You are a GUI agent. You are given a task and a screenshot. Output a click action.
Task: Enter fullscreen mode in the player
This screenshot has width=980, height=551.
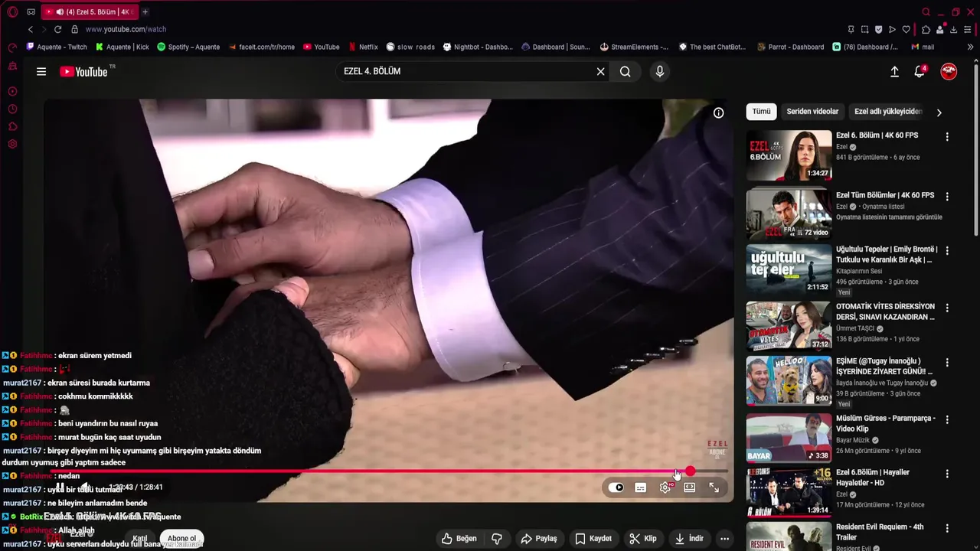pyautogui.click(x=714, y=487)
